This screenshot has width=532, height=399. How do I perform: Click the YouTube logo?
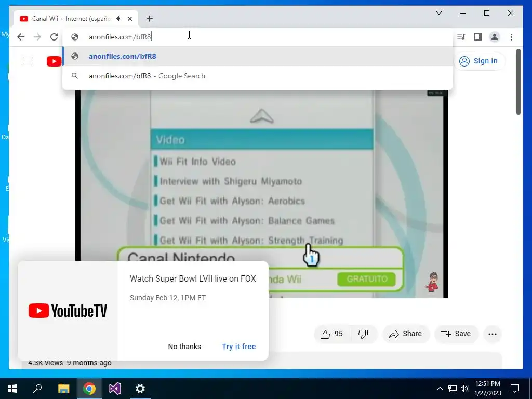click(x=54, y=61)
